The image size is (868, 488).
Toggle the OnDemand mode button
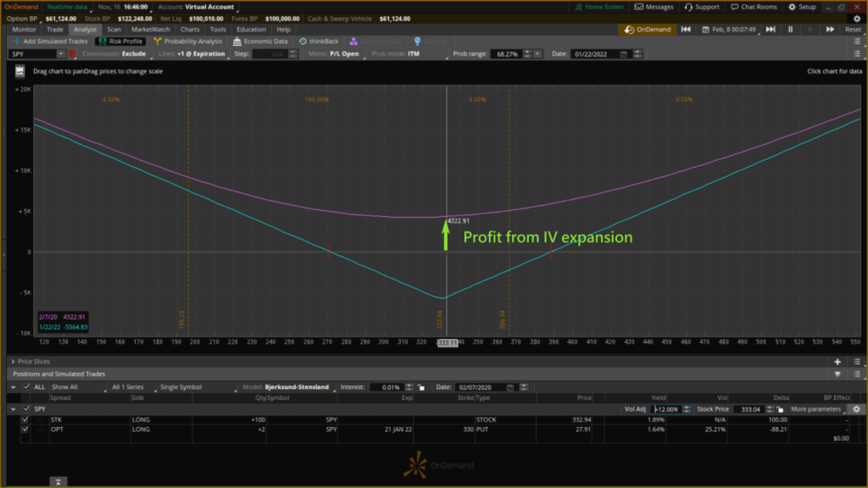[x=647, y=30]
